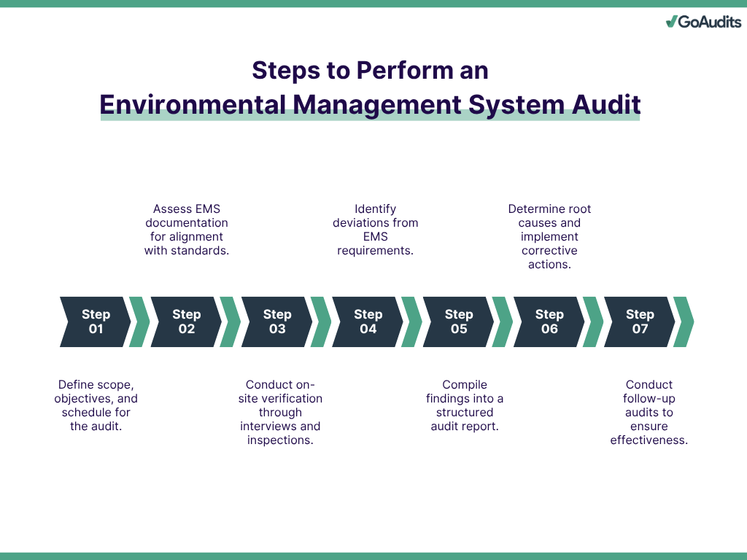
Task: Choose the Step 07 arrow block
Action: pyautogui.click(x=640, y=322)
